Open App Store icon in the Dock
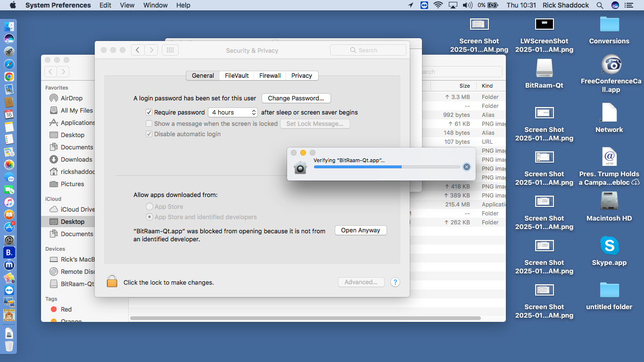The height and width of the screenshot is (362, 644). pyautogui.click(x=9, y=227)
